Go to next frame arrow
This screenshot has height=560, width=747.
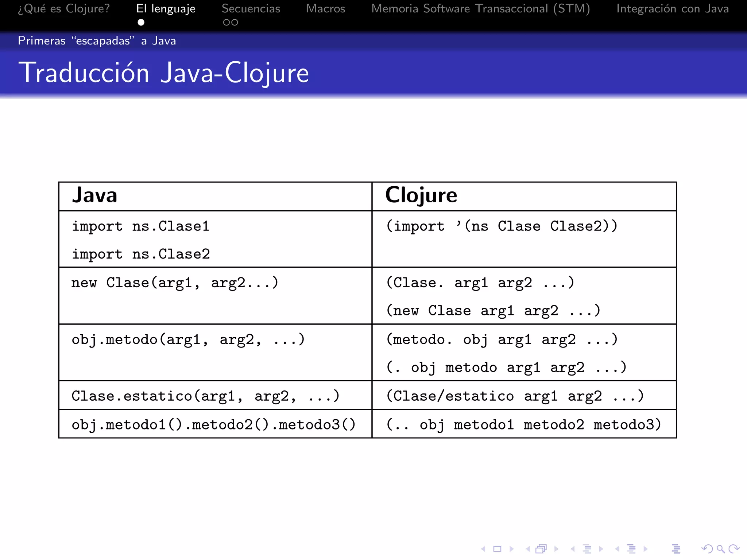[x=556, y=549]
